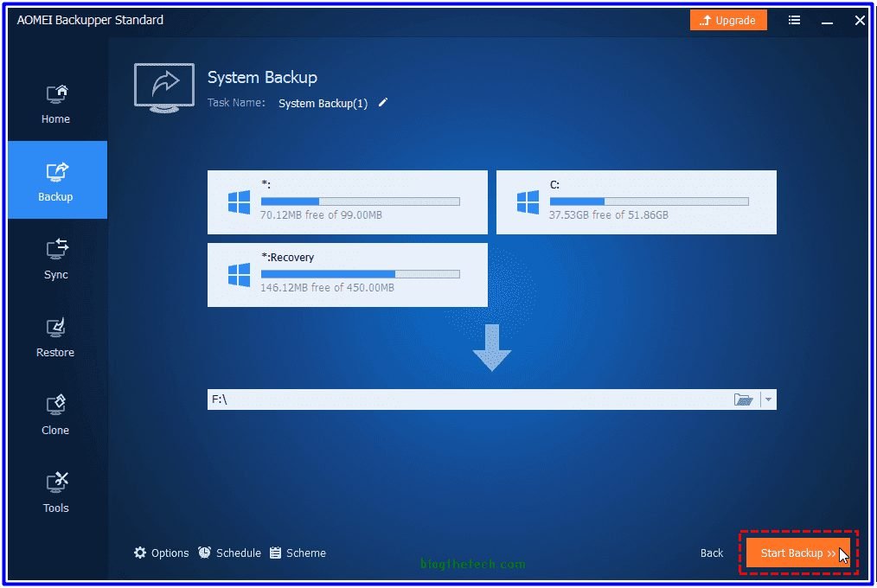The height and width of the screenshot is (588, 877).
Task: Go to the Home tab
Action: [56, 104]
